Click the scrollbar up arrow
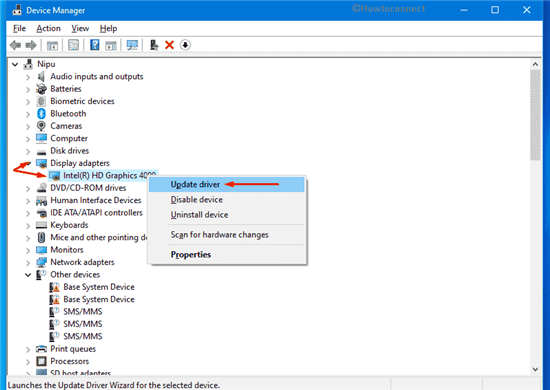This screenshot has width=550, height=390. point(535,64)
